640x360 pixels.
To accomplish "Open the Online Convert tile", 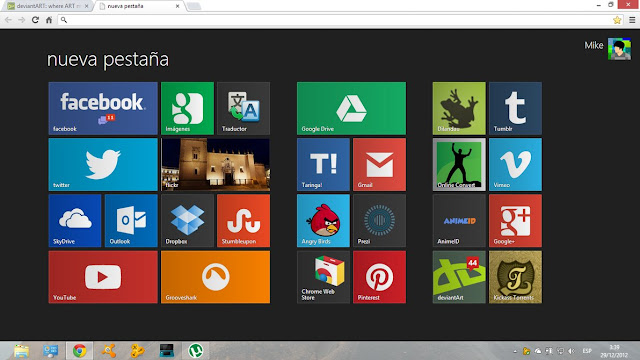I will click(459, 164).
